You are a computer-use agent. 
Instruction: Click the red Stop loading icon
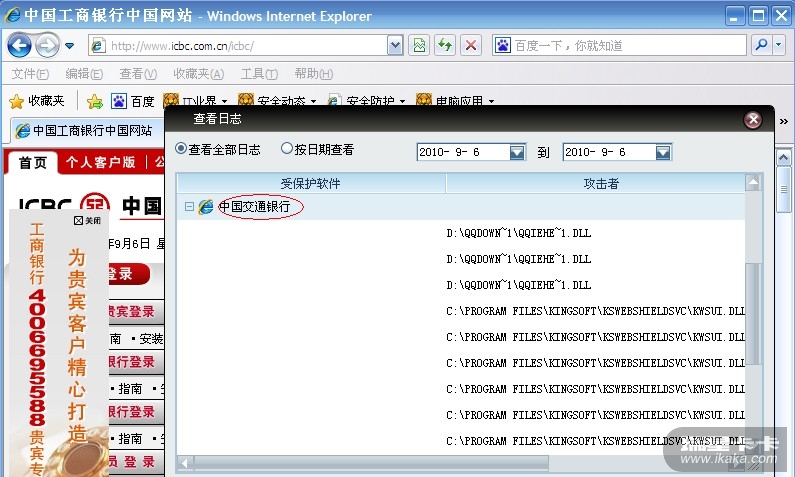471,46
